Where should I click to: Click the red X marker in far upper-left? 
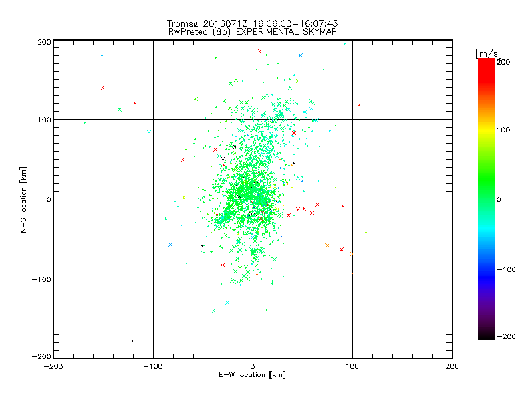103,88
